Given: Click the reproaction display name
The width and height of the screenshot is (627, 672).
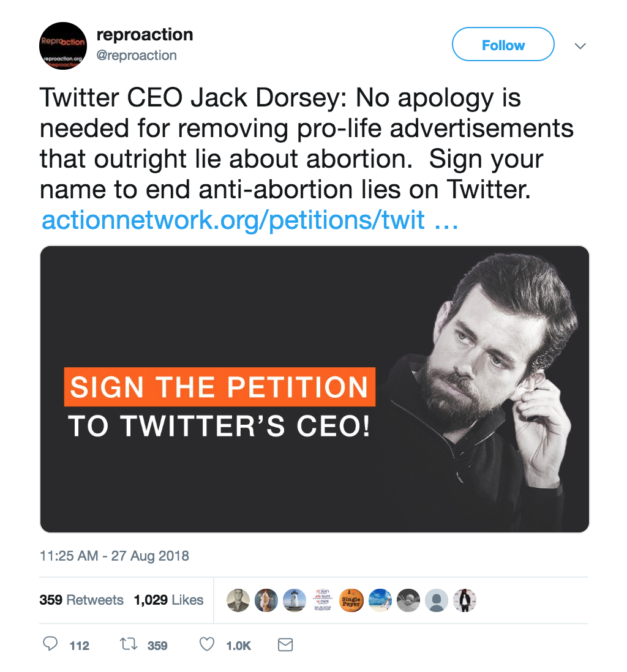Looking at the screenshot, I should coord(145,35).
